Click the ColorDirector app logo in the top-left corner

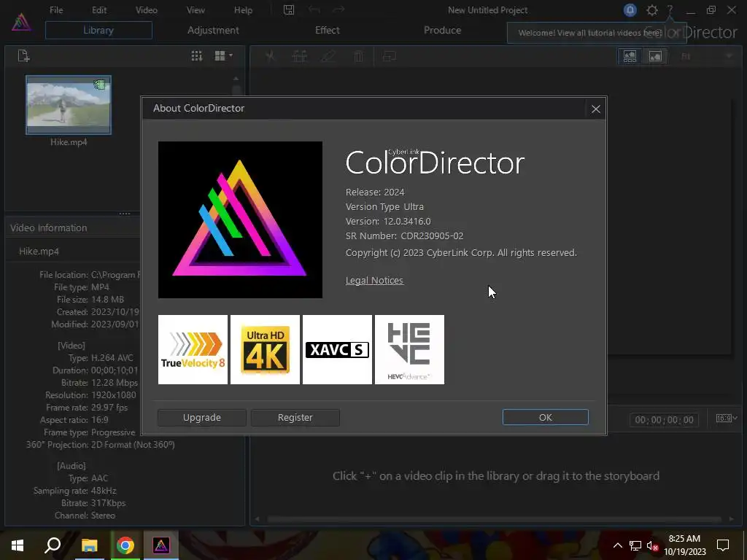21,22
